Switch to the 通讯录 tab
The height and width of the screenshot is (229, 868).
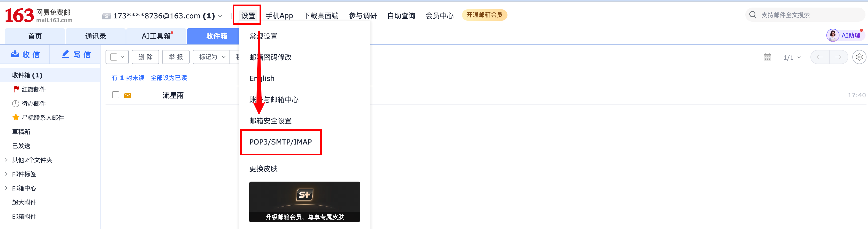coord(95,36)
